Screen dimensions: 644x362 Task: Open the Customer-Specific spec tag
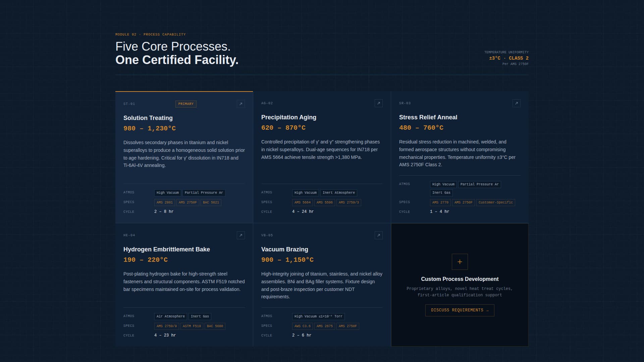click(495, 202)
